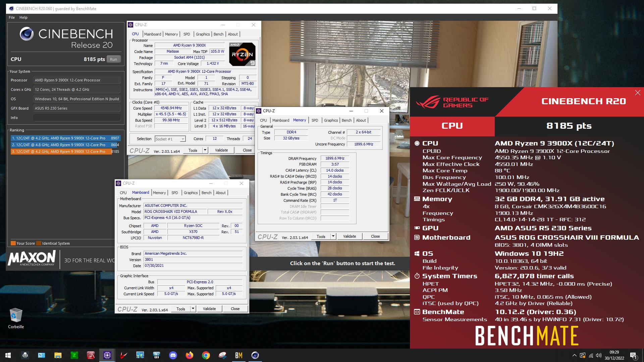644x362 pixels.
Task: Click the Info input field in Cinebench
Action: pyautogui.click(x=77, y=118)
